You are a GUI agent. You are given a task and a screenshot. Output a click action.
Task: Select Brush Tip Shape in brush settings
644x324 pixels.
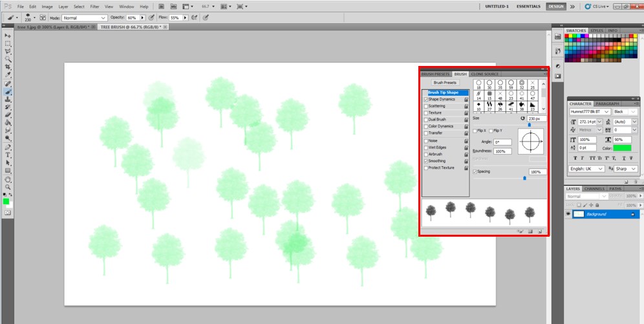point(445,93)
